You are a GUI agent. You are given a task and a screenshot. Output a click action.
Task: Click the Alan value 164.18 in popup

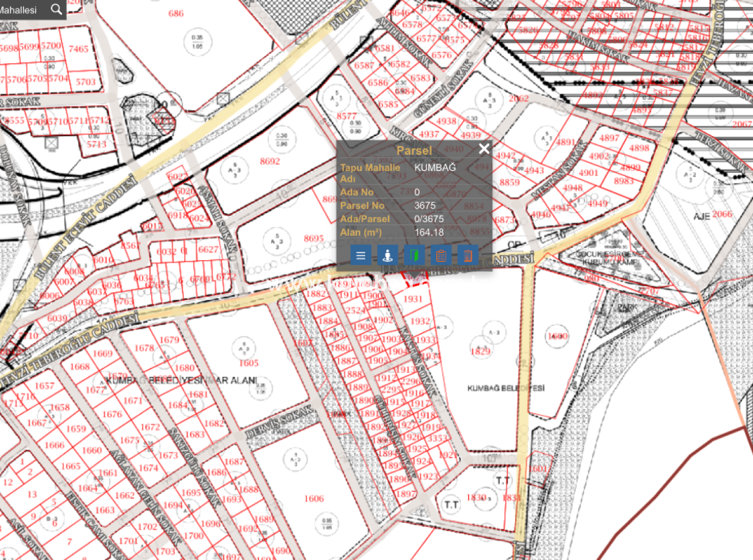(x=430, y=232)
